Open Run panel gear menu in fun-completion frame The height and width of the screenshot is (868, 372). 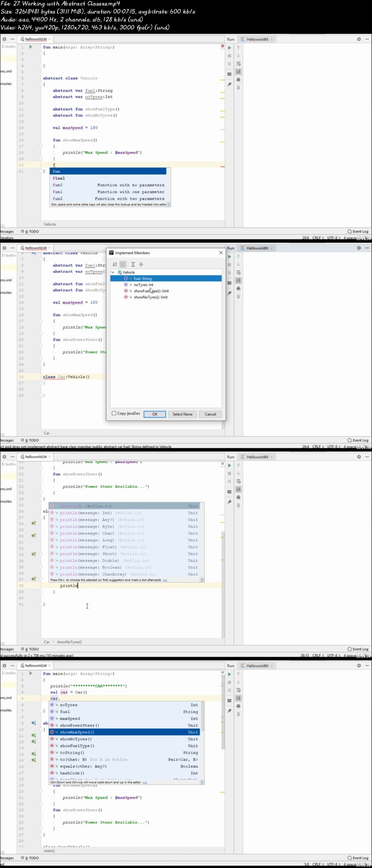tap(359, 39)
